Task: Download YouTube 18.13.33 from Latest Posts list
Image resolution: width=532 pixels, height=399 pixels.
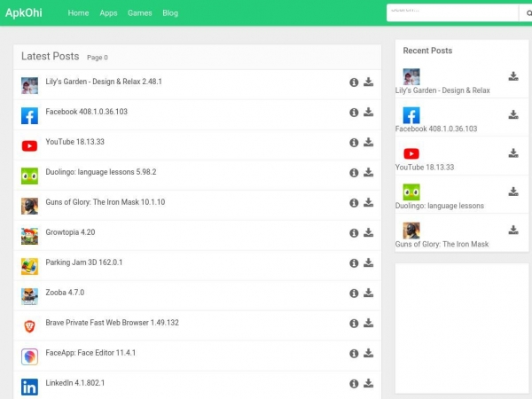Action: click(x=369, y=142)
